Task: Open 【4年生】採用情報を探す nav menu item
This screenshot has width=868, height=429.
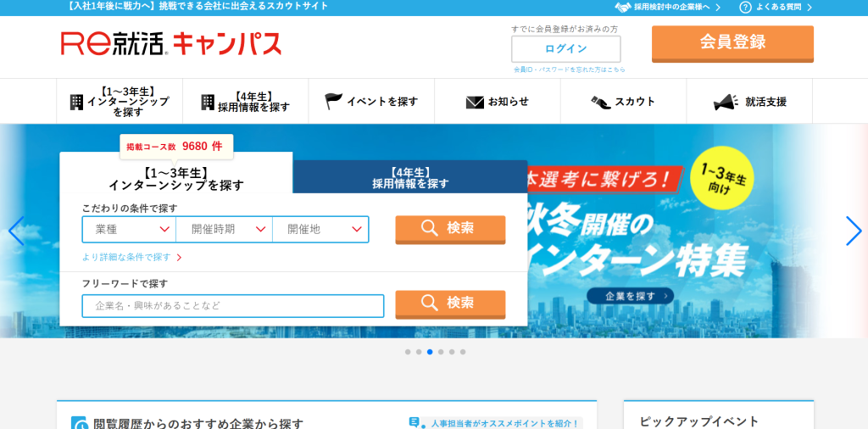Action: [246, 101]
